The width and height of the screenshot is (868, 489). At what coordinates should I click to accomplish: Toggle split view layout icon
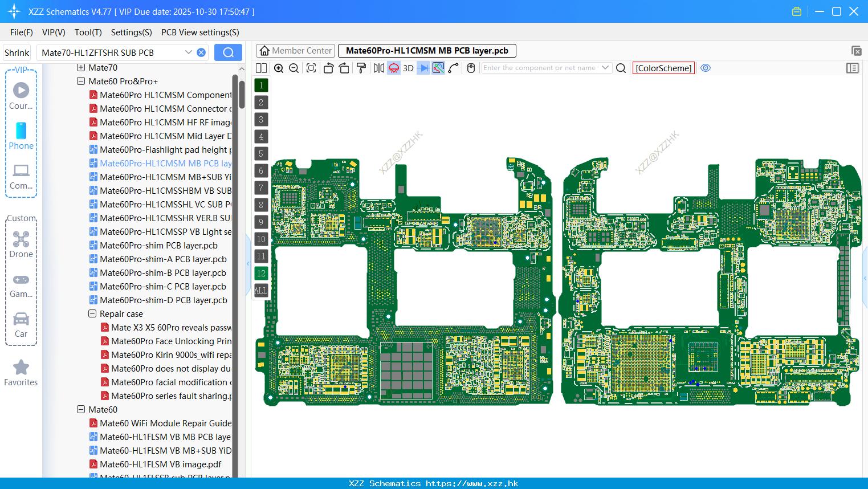(261, 68)
